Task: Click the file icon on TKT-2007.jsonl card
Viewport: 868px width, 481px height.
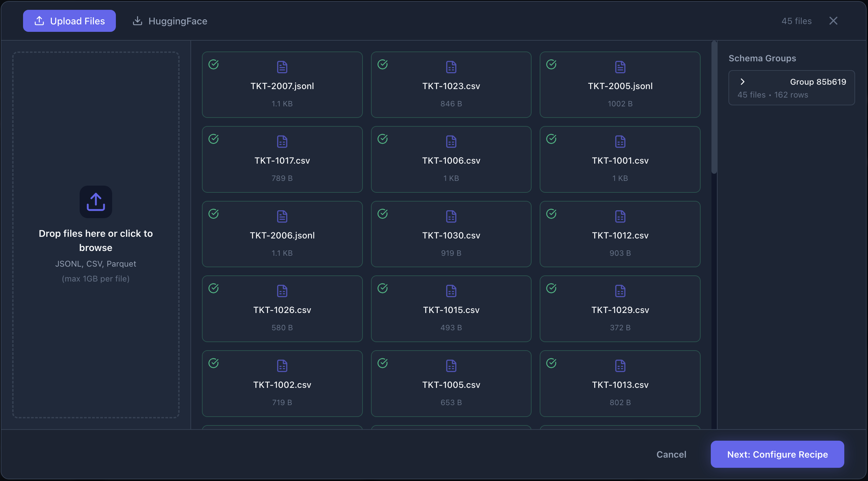Action: tap(282, 66)
